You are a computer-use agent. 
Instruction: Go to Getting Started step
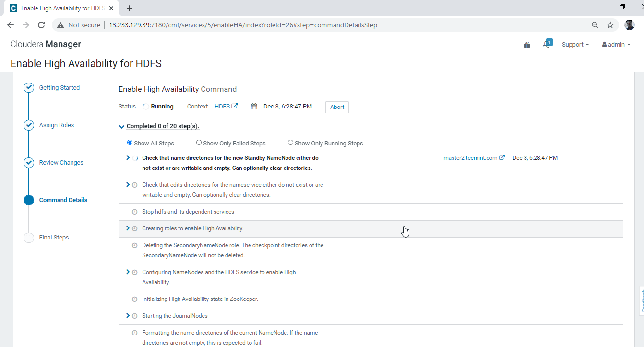pos(60,88)
